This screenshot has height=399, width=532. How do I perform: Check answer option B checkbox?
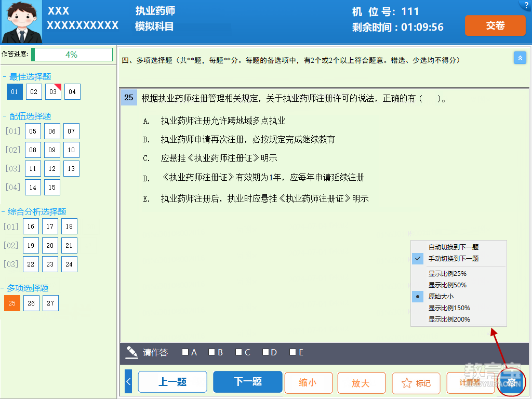(x=210, y=352)
